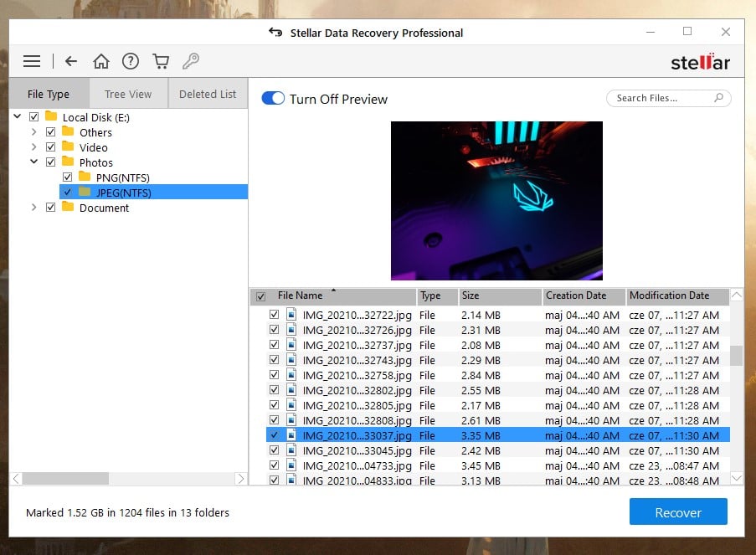This screenshot has height=555, width=756.
Task: Sort by the Size column header
Action: tap(500, 296)
